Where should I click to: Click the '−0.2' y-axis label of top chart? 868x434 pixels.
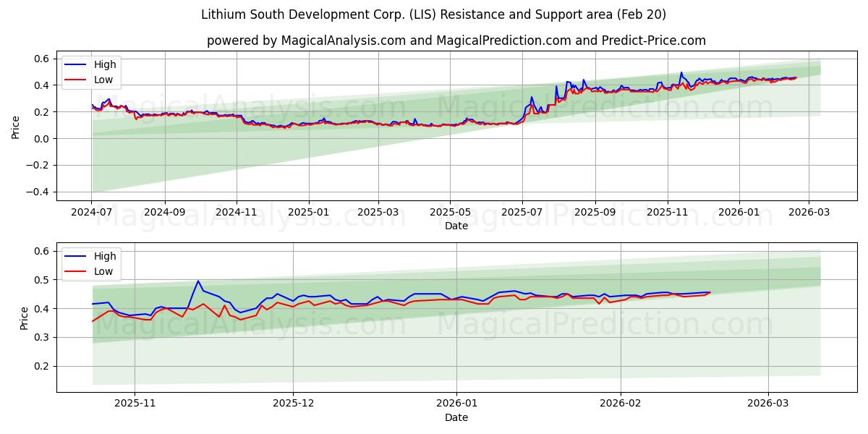(x=39, y=165)
